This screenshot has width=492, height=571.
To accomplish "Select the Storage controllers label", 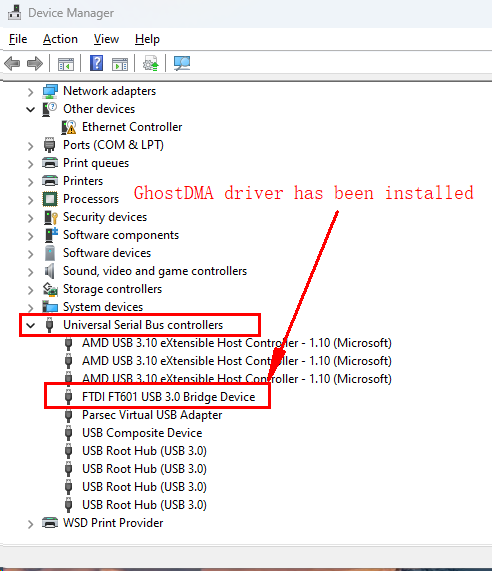I will click(112, 289).
